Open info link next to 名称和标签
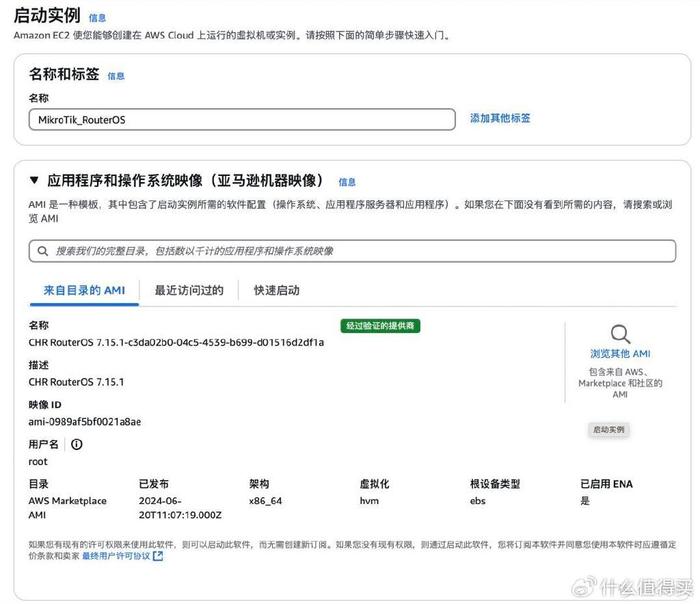The height and width of the screenshot is (604, 700). tap(116, 76)
